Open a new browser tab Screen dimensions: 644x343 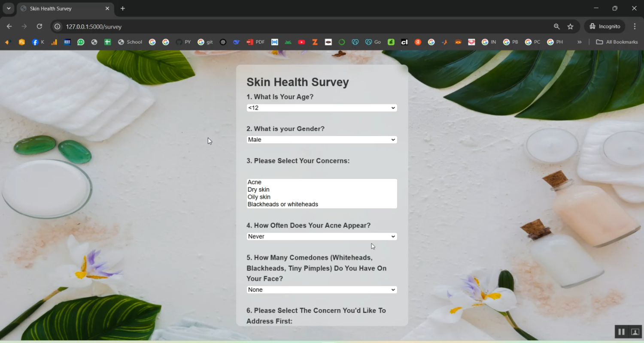(123, 9)
